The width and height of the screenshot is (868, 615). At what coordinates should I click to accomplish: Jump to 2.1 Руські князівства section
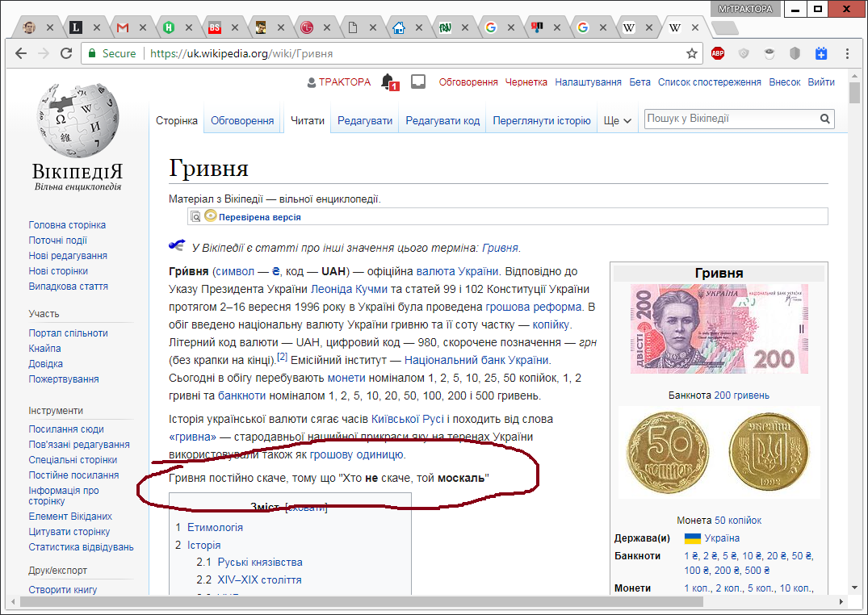260,563
